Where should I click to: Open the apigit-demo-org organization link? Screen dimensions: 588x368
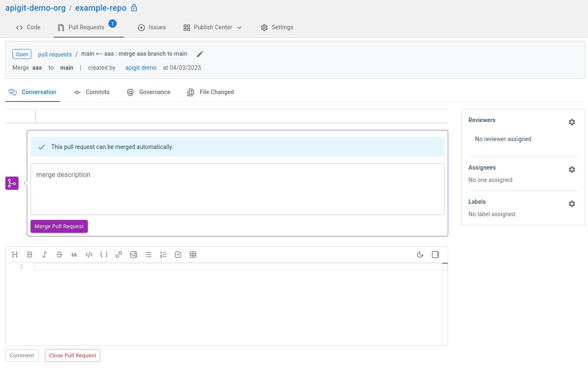[35, 8]
